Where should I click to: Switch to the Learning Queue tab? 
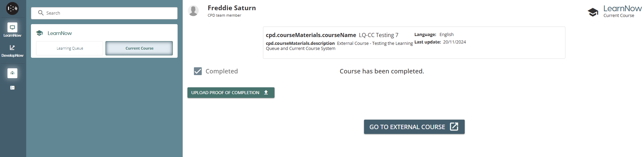point(70,48)
